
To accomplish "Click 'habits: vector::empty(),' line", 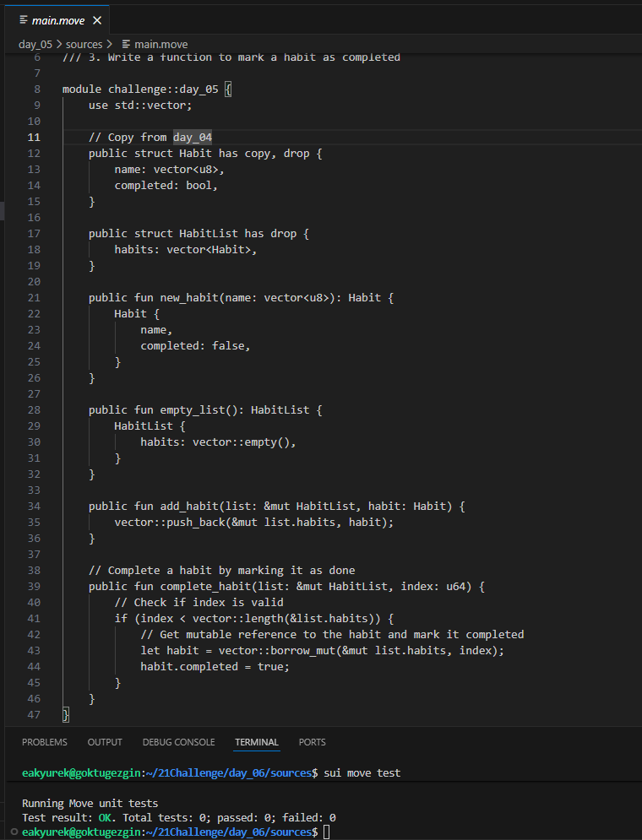I will (x=218, y=442).
